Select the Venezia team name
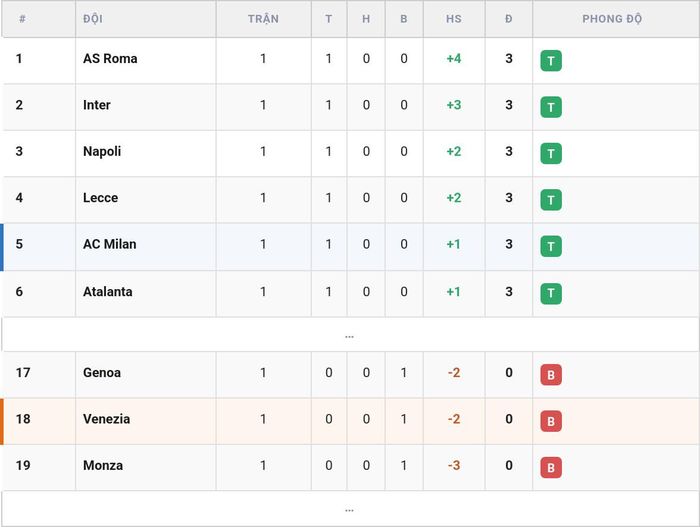 point(106,419)
